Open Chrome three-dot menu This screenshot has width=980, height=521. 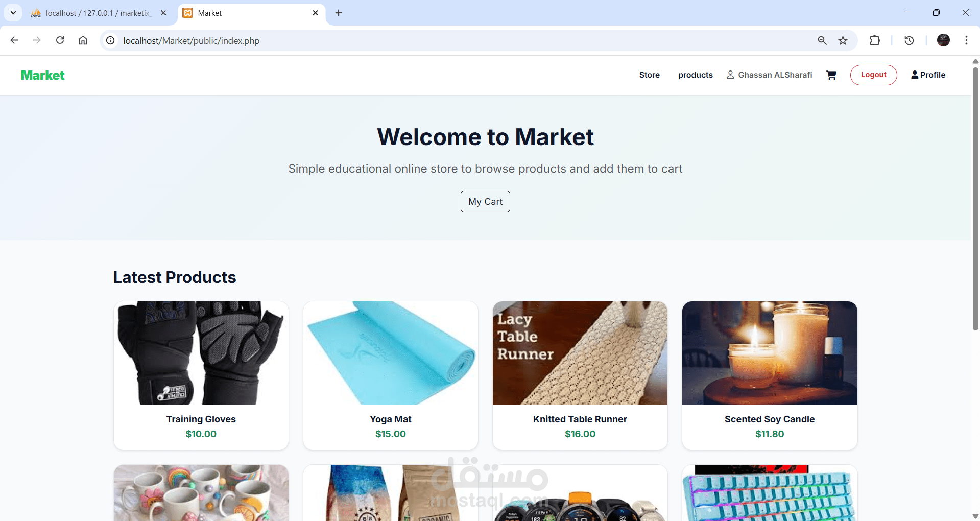(966, 40)
